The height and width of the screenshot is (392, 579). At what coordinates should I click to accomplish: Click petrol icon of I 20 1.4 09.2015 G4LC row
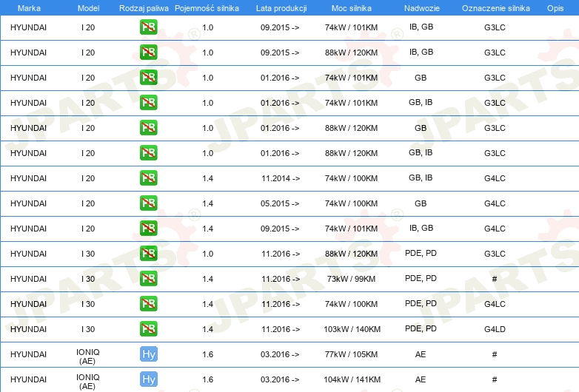coord(148,229)
